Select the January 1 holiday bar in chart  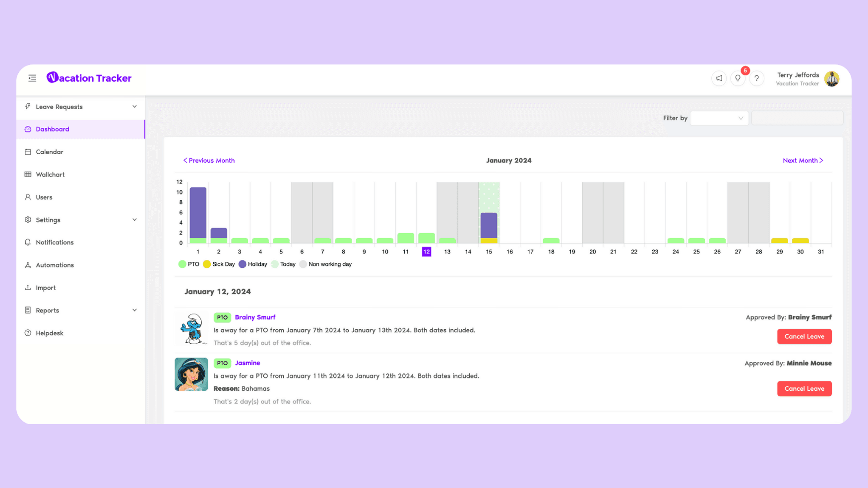198,213
